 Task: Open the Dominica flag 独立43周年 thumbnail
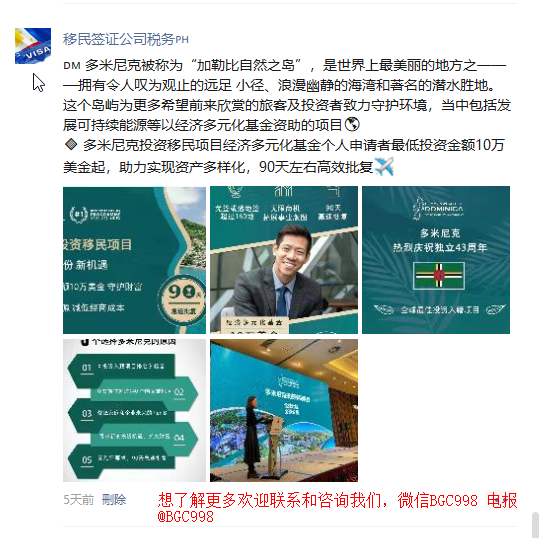click(x=436, y=260)
